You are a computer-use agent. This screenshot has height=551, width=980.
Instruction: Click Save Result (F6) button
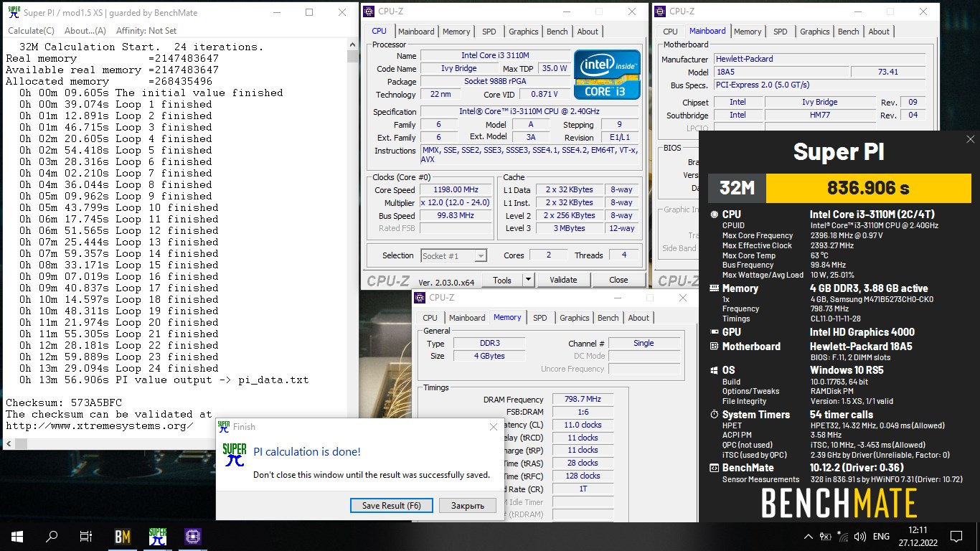coord(392,505)
